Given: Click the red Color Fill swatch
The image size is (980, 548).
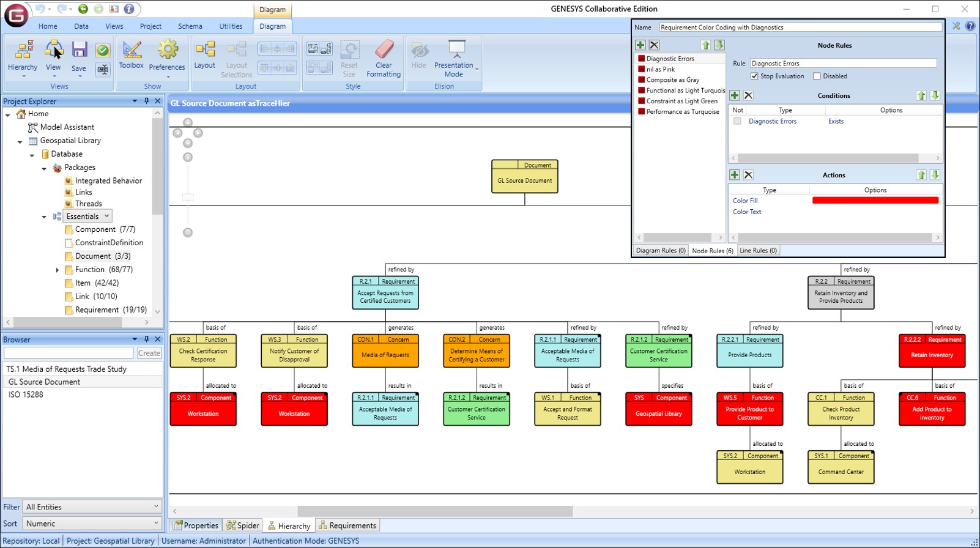Looking at the screenshot, I should (875, 201).
